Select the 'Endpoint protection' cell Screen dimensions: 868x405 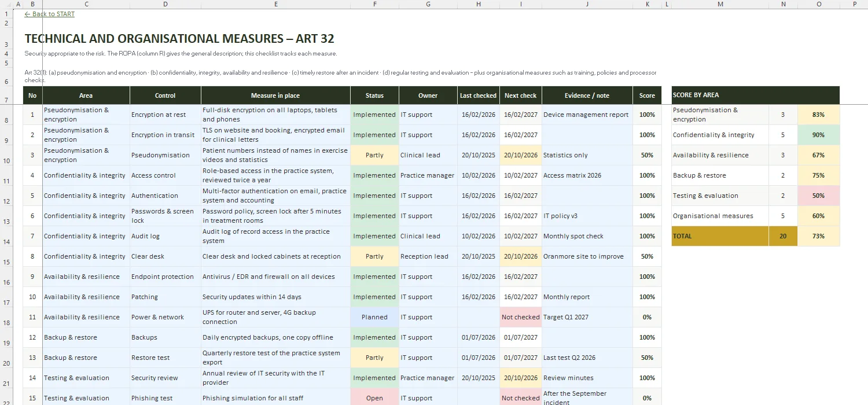[165, 277]
